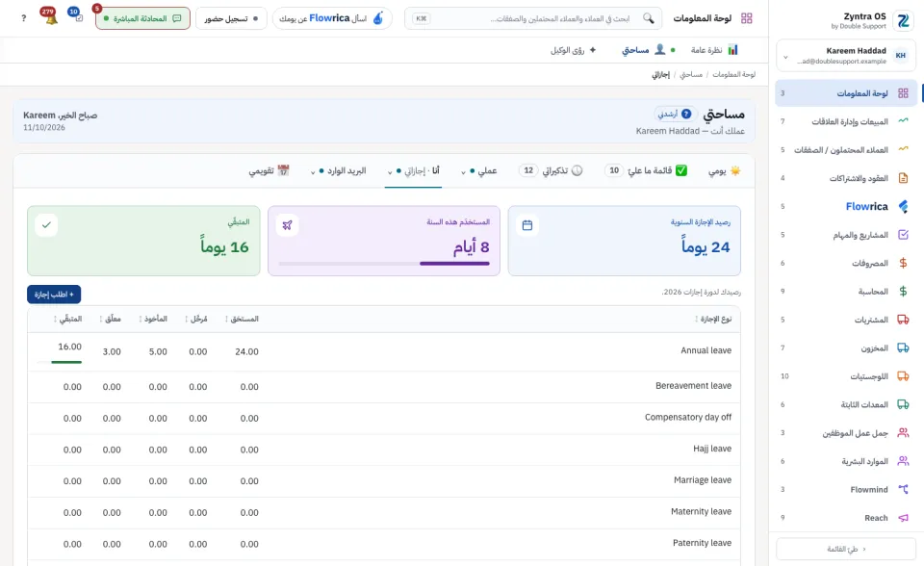
Task: Click the 24.00 entitled value
Action: [247, 351]
